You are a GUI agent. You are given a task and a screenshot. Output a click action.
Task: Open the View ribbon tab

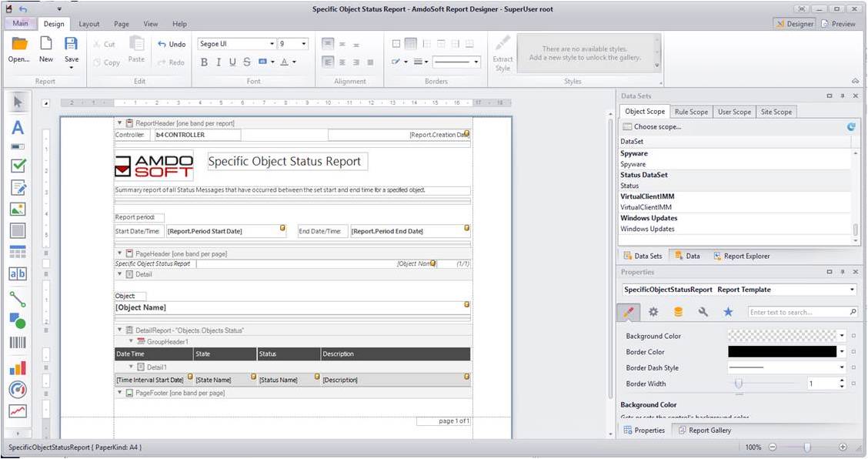pyautogui.click(x=151, y=24)
